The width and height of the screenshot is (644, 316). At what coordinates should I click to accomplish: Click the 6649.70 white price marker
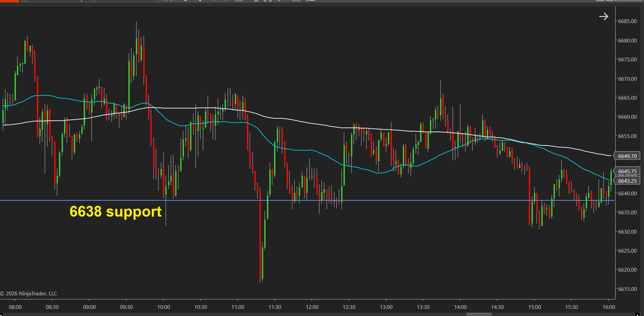pyautogui.click(x=627, y=156)
